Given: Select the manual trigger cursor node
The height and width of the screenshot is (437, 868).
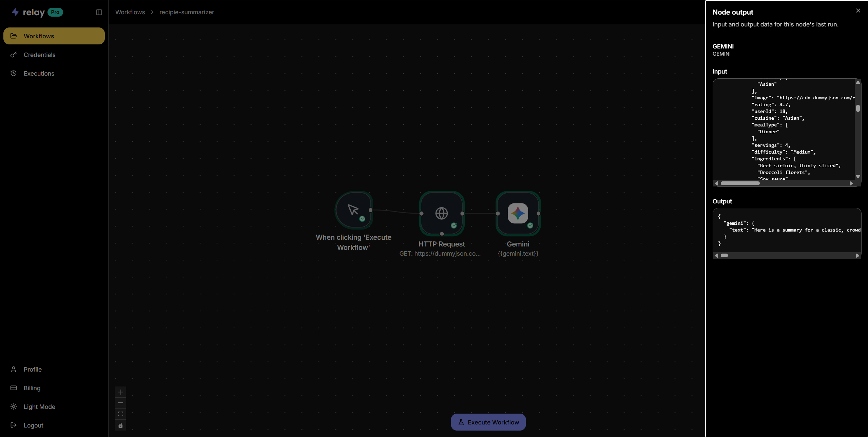Looking at the screenshot, I should 353,210.
